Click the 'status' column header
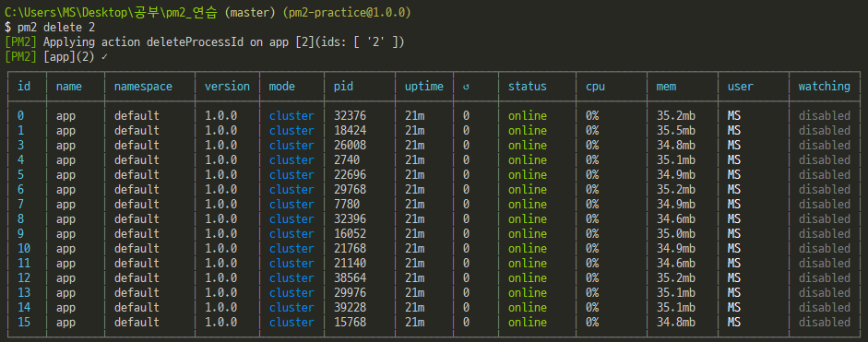The height and width of the screenshot is (342, 868). point(527,87)
